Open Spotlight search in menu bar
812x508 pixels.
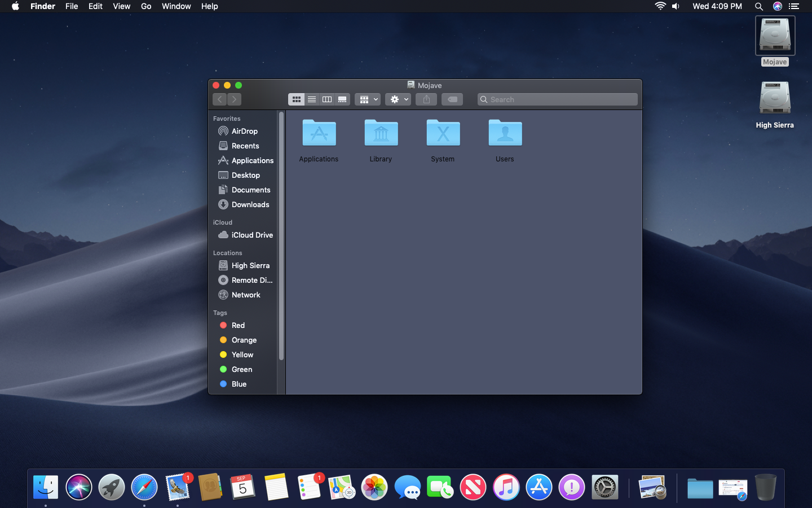coord(759,6)
